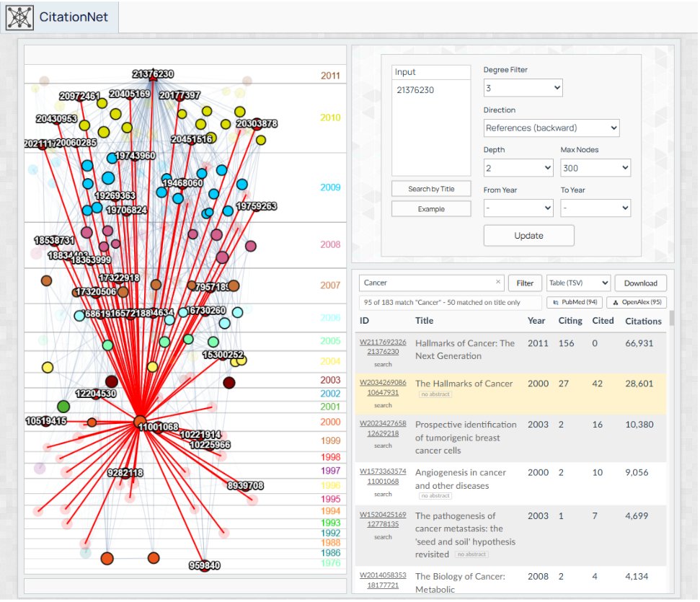Click node labeled 20405169
The height and width of the screenshot is (602, 700).
130,94
